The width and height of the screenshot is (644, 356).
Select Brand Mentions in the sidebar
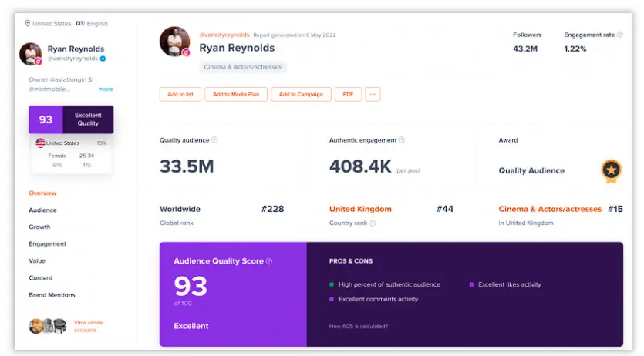pyautogui.click(x=52, y=294)
